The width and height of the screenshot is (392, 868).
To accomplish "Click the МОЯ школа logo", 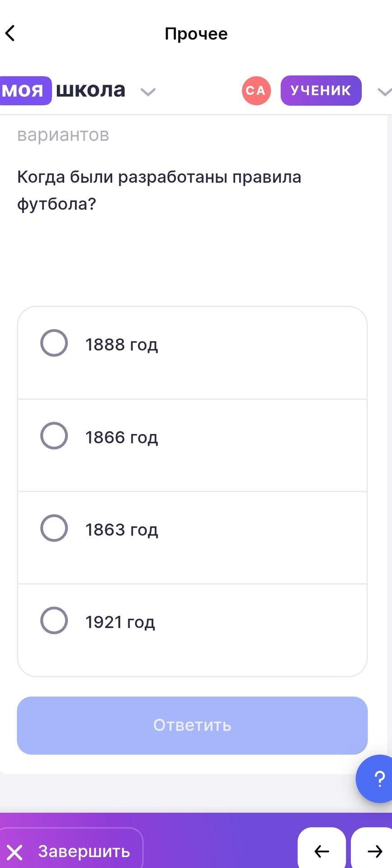I will click(62, 90).
